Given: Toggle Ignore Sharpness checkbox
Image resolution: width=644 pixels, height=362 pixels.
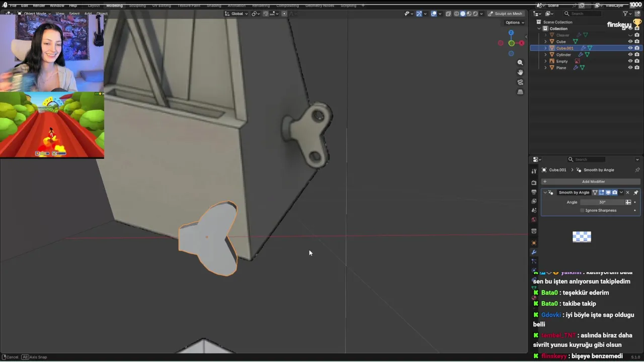Looking at the screenshot, I should click(x=583, y=211).
